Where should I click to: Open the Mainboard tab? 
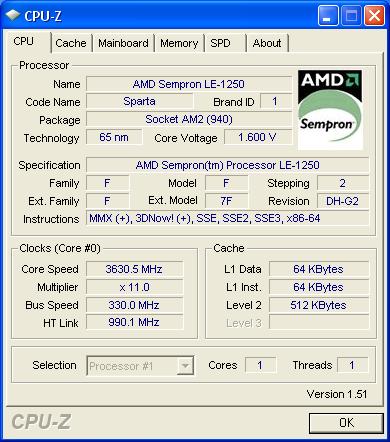tap(123, 43)
